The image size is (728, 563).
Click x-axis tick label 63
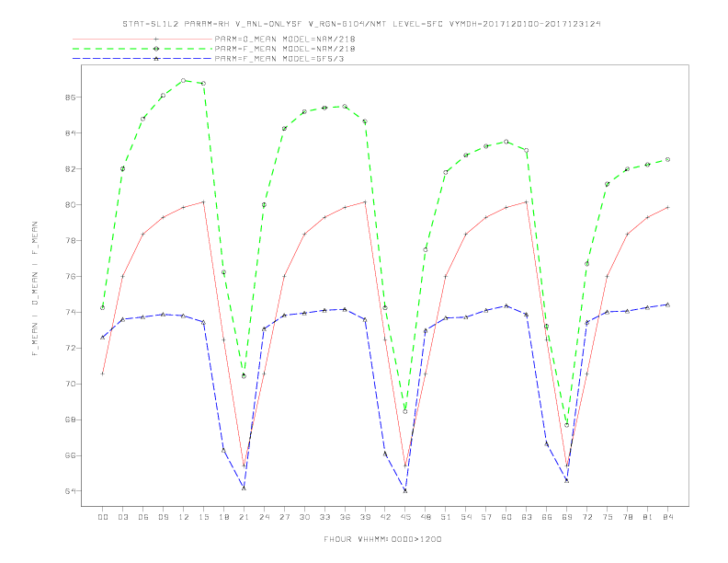pos(527,517)
